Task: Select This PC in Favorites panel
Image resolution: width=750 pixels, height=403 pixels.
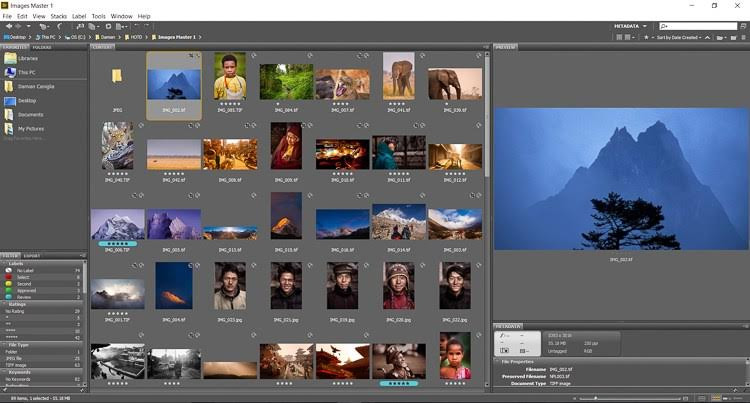Action: click(26, 72)
